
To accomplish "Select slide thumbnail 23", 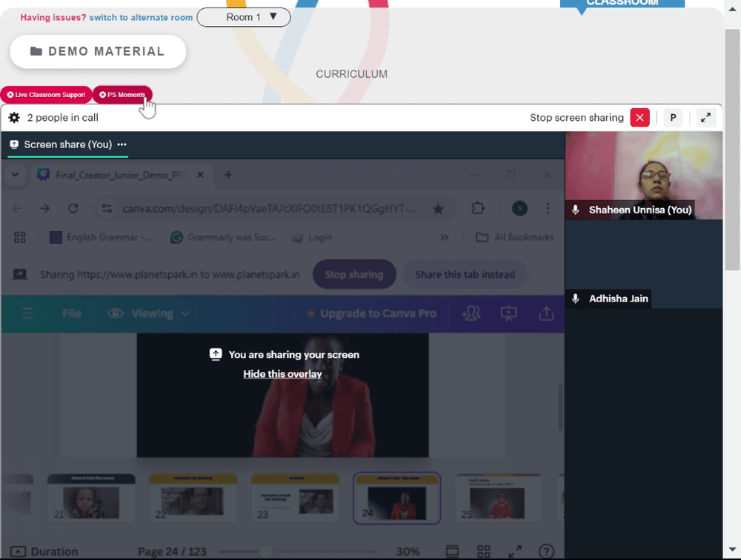I will pyautogui.click(x=296, y=498).
